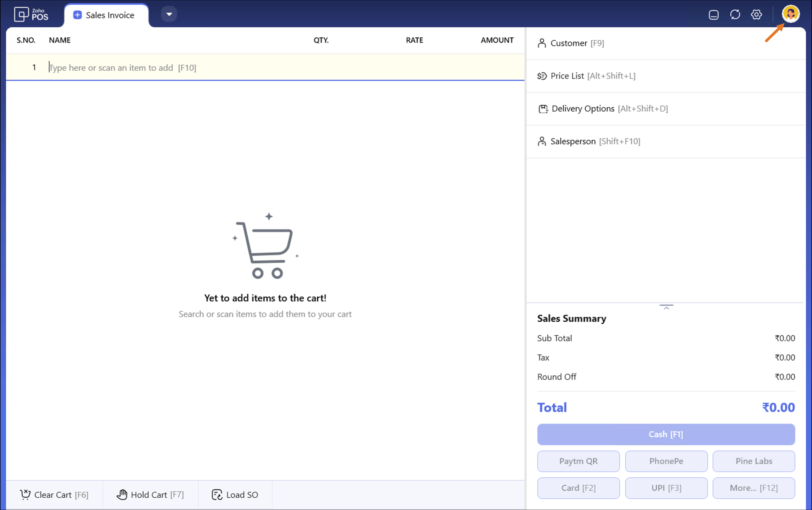Open the user profile avatar
Image resolution: width=812 pixels, height=510 pixels.
[x=791, y=14]
